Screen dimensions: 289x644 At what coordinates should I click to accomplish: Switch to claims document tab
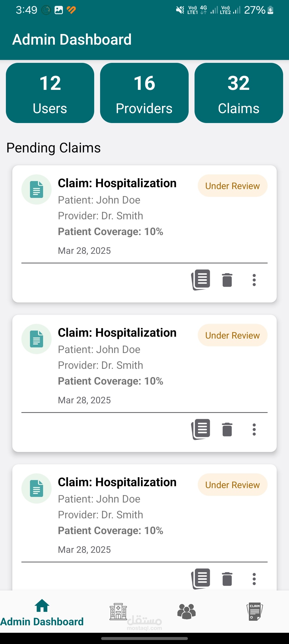254,611
